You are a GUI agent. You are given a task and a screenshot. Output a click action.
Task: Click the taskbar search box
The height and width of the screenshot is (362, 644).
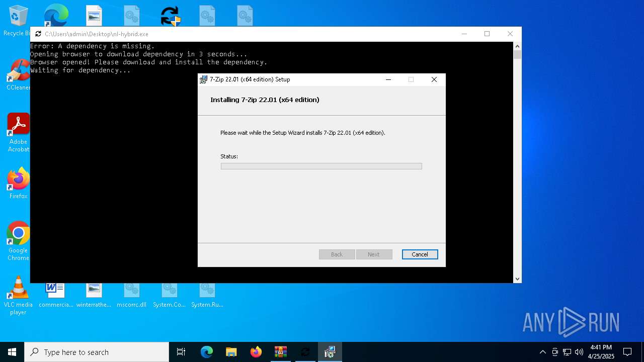click(97, 352)
